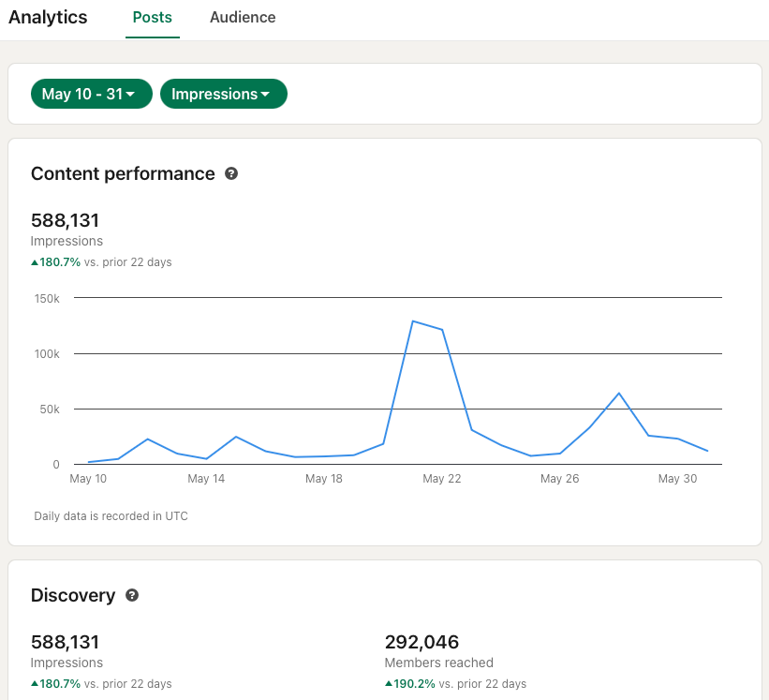Click the 150k y-axis label
Viewport: 769px width, 700px height.
pyautogui.click(x=47, y=298)
